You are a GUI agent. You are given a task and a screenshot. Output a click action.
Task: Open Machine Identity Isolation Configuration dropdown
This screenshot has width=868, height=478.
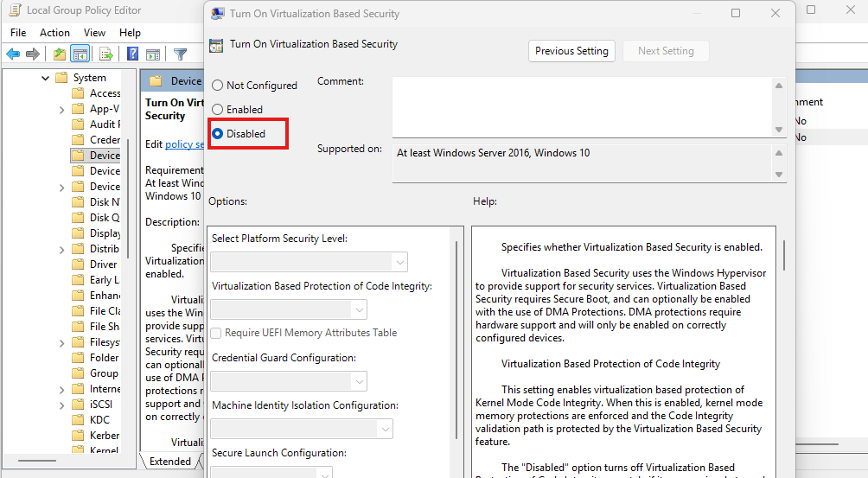[x=302, y=429]
